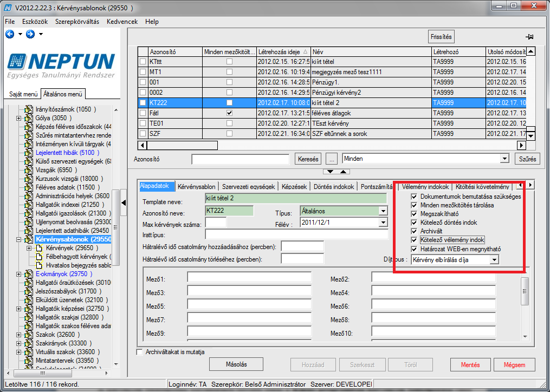Screen dimensions: 550x392
Task: Click the Másolás button
Action: tap(236, 364)
